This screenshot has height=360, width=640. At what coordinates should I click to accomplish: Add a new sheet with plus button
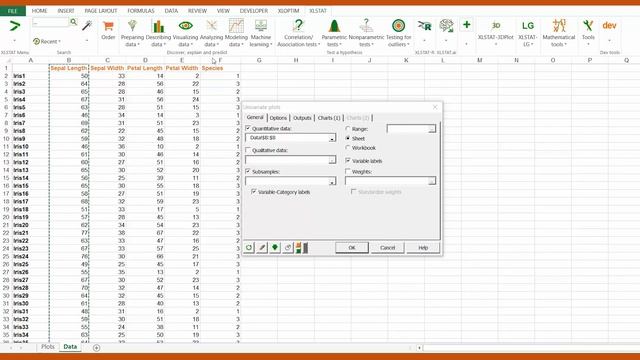click(96, 348)
